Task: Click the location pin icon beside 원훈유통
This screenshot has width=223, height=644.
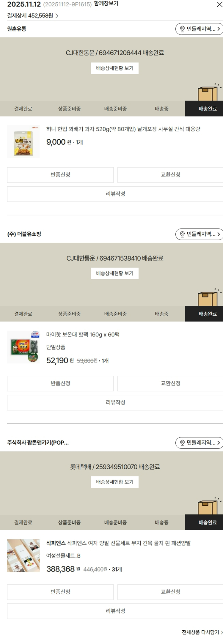Action: [182, 29]
